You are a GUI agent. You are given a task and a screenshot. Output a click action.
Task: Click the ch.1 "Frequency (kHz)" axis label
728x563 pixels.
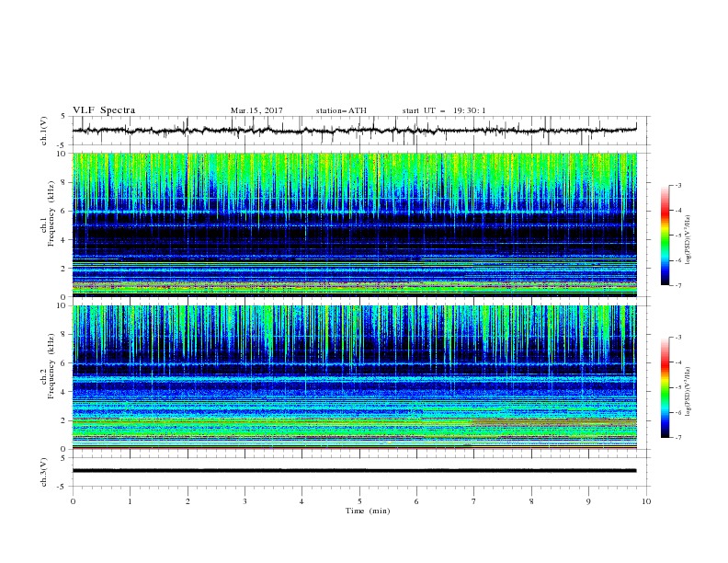pyautogui.click(x=51, y=213)
